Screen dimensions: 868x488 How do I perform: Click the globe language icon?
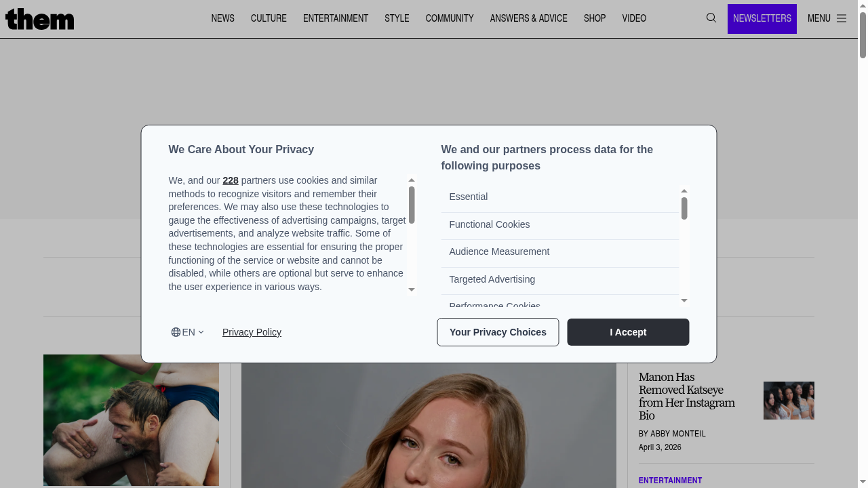[x=176, y=332]
